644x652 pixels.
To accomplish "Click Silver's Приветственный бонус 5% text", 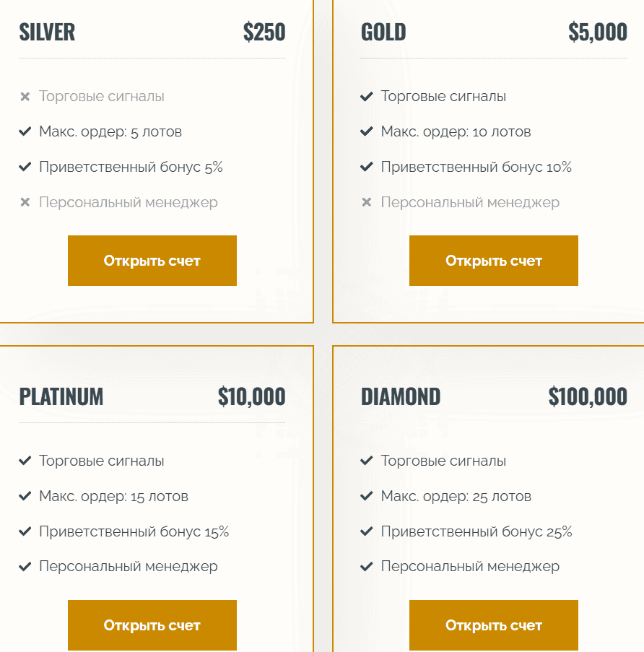I will pyautogui.click(x=131, y=167).
